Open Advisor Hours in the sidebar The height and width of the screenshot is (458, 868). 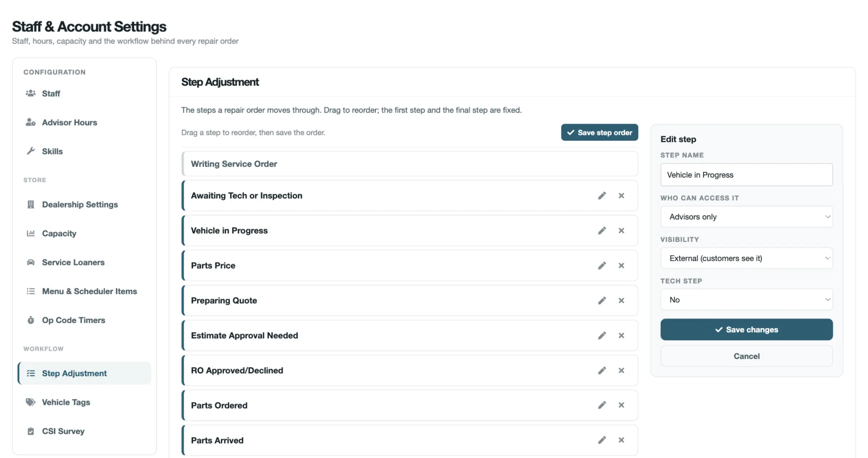(x=84, y=123)
